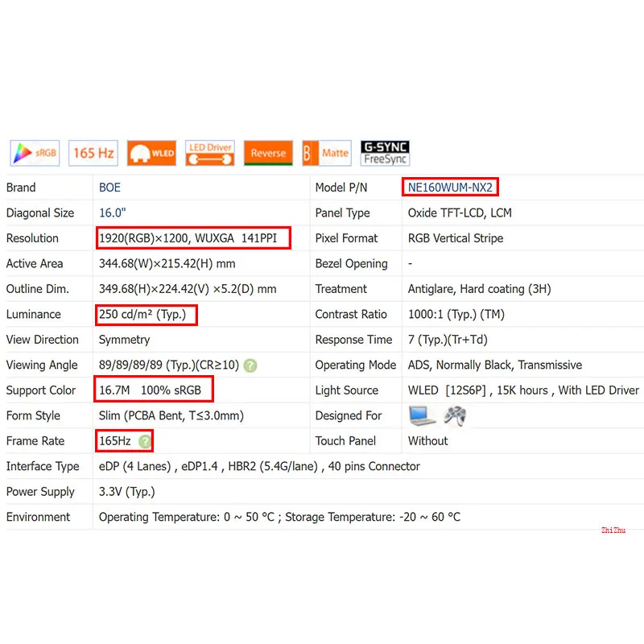The width and height of the screenshot is (644, 644).
Task: Select panel type Oxide TFT-LCD, LCM
Action: [460, 213]
